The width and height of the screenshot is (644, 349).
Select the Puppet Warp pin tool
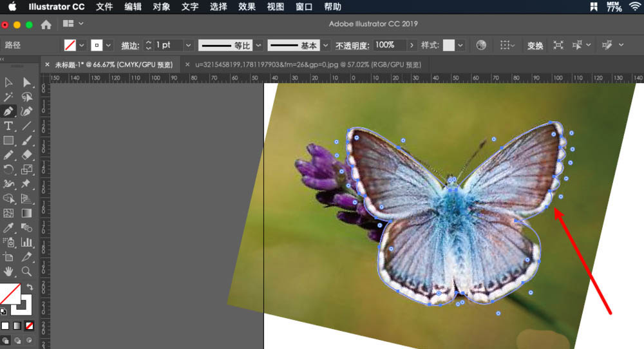click(x=26, y=184)
